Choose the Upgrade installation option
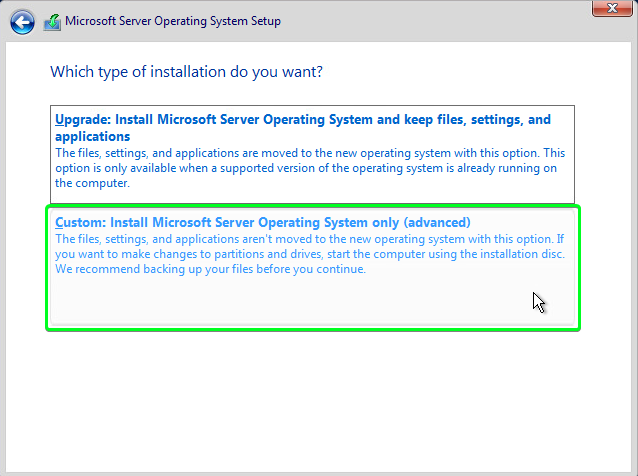Image resolution: width=638 pixels, height=476 pixels. tap(312, 154)
